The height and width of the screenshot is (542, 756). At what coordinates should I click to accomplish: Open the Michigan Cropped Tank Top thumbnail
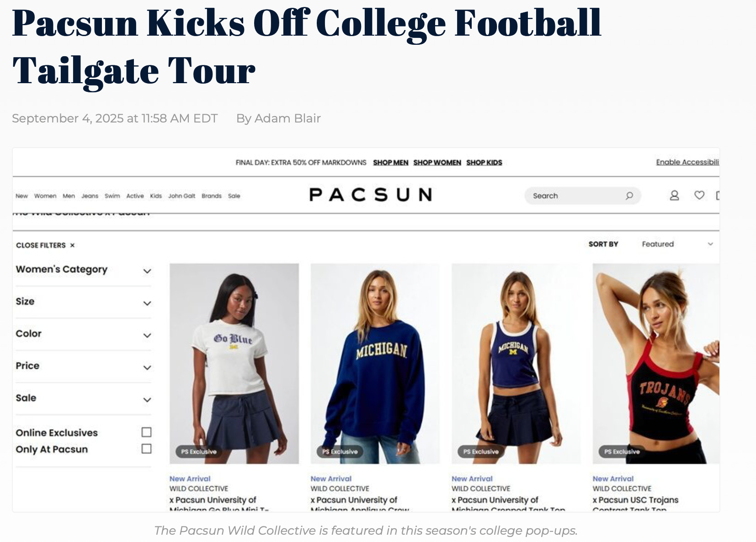[x=516, y=363]
